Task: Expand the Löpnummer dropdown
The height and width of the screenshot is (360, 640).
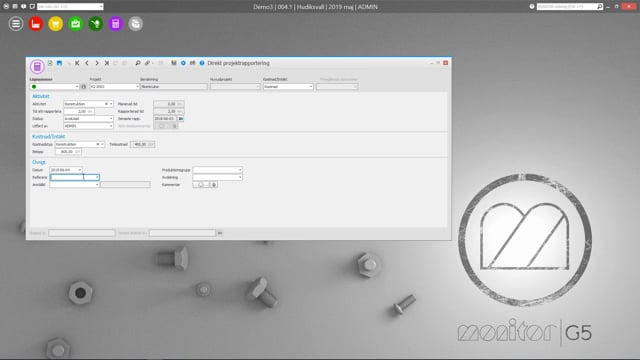Action: 77,87
